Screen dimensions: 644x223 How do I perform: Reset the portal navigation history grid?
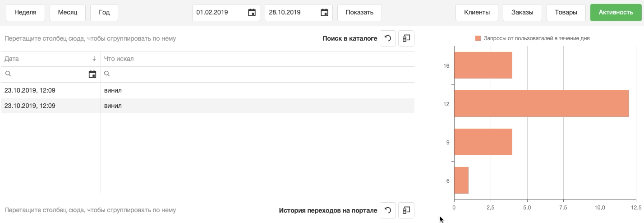[x=388, y=210]
